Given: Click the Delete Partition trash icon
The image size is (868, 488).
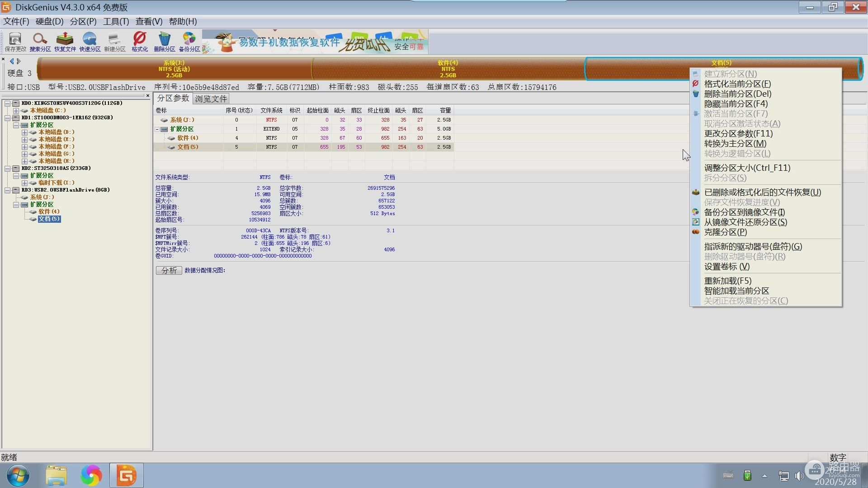Looking at the screenshot, I should [164, 41].
